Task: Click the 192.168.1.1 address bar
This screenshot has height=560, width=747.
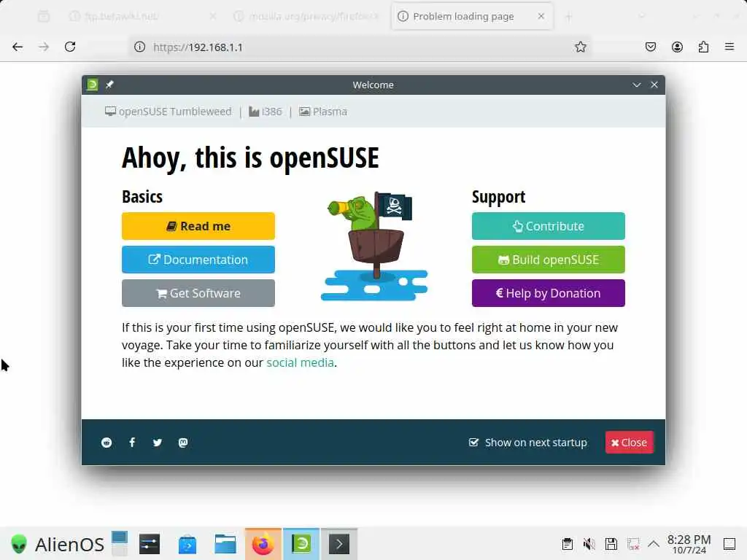Action: (360, 47)
